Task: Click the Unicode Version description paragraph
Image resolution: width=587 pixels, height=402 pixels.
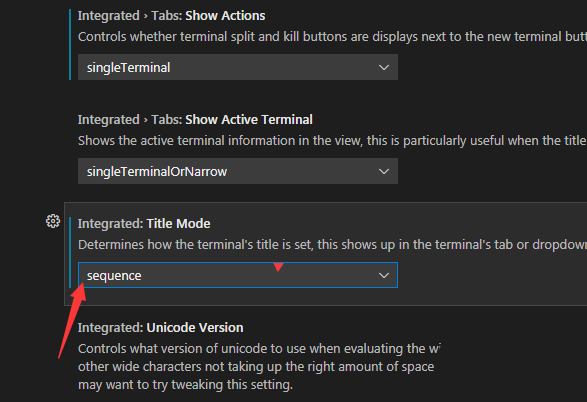Action: click(x=259, y=367)
